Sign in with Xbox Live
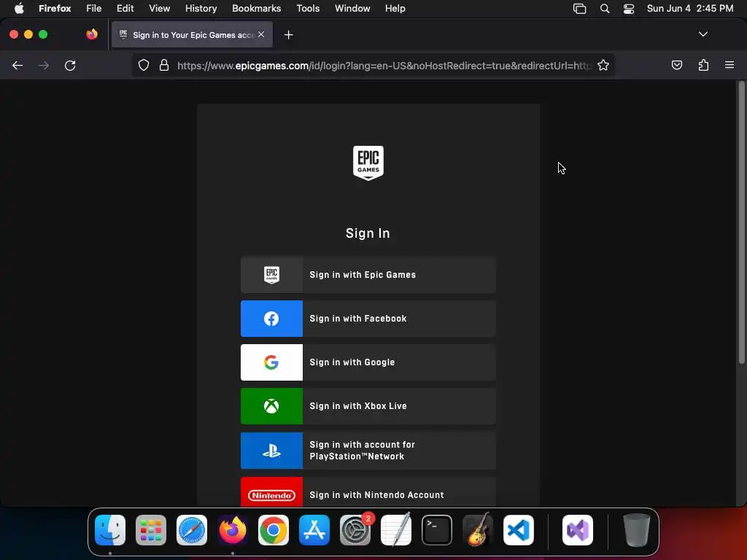The image size is (747, 560). coord(368,406)
